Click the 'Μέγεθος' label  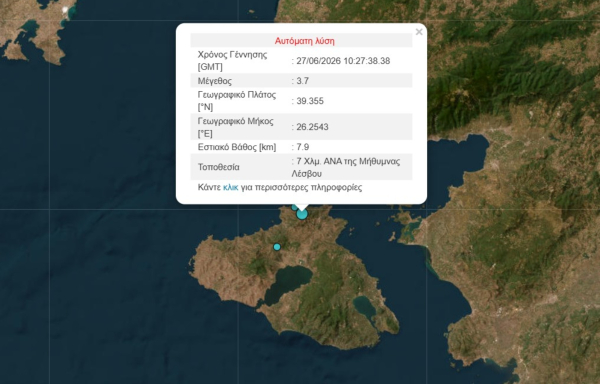pyautogui.click(x=215, y=81)
